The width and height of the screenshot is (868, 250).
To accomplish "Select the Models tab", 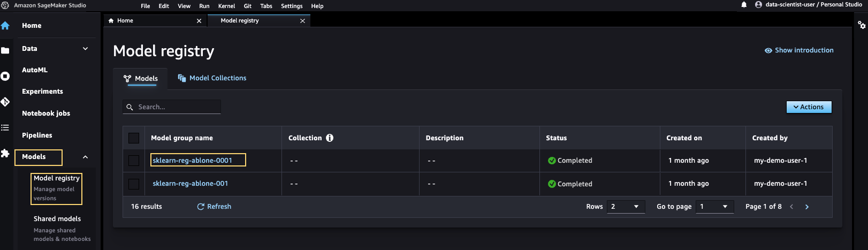I will tap(141, 79).
